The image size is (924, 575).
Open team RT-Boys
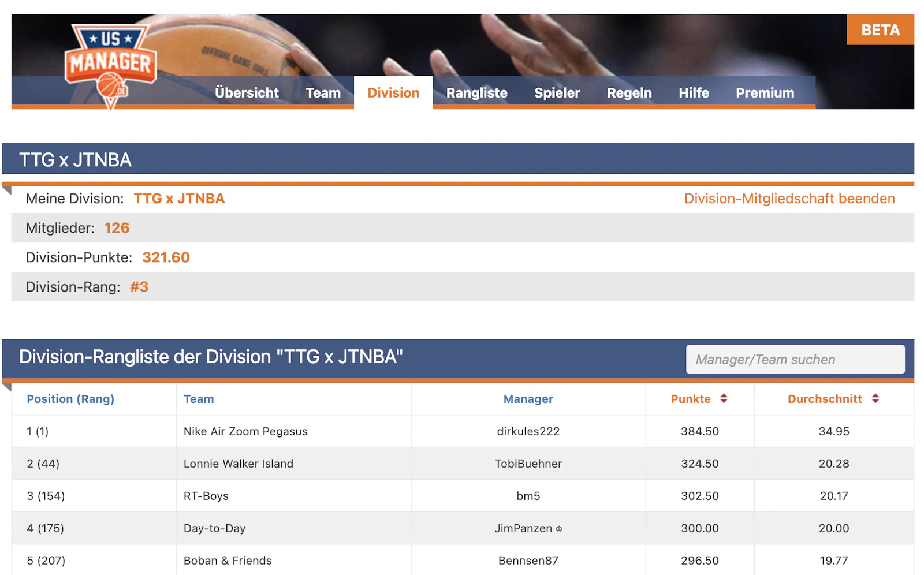tap(206, 496)
